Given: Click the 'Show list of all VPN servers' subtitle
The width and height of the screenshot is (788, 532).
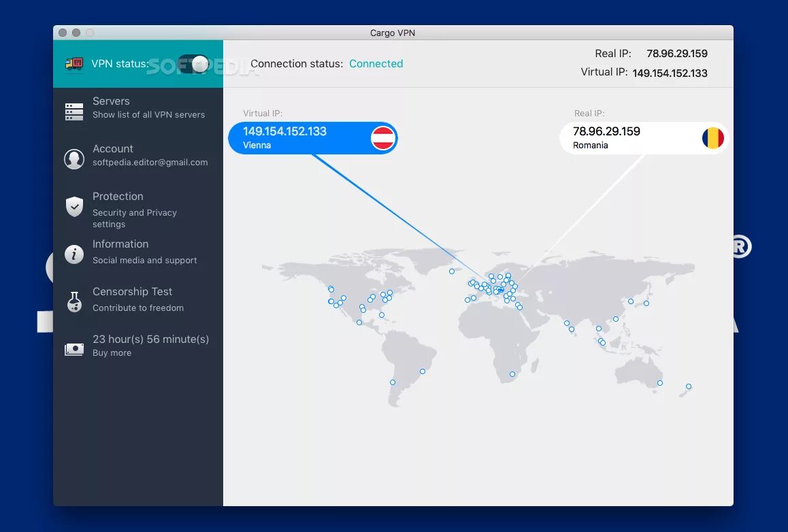Looking at the screenshot, I should 149,114.
